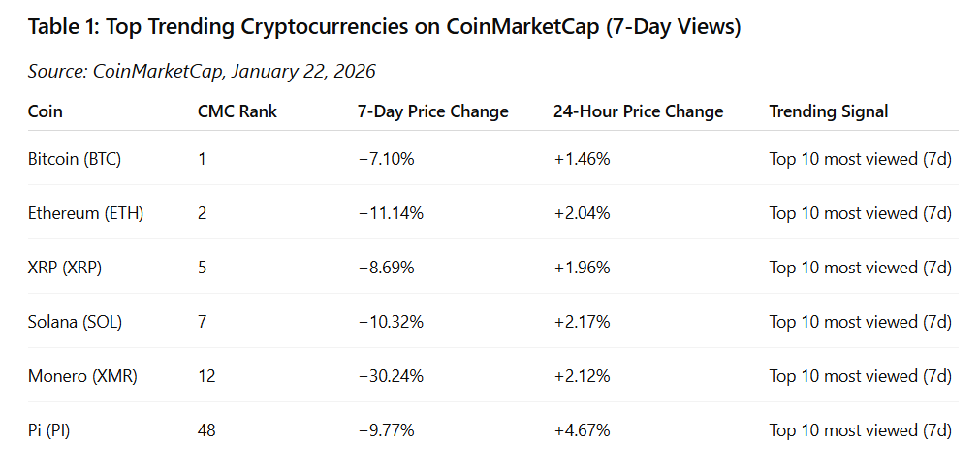Select the Ethereum (ETH) cell
The width and height of the screenshot is (980, 475).
85,213
